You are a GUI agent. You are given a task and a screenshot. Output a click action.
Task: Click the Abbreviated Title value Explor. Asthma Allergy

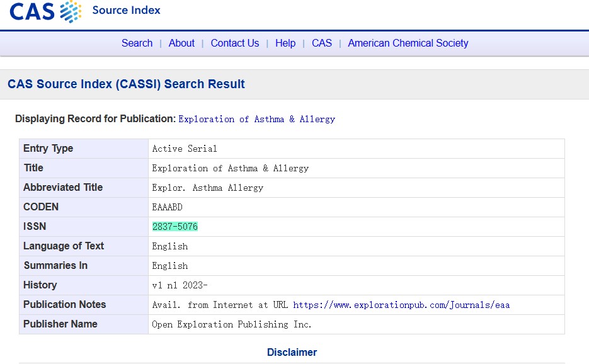point(208,188)
